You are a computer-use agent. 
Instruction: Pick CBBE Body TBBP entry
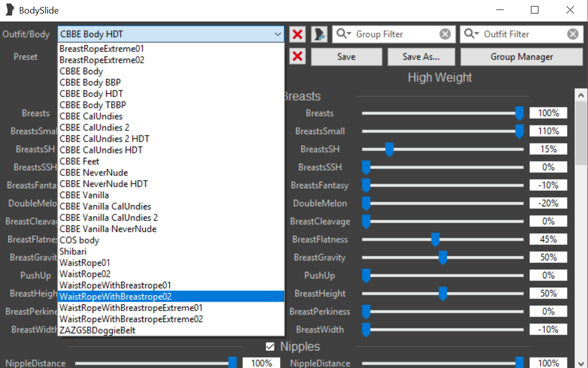click(171, 105)
